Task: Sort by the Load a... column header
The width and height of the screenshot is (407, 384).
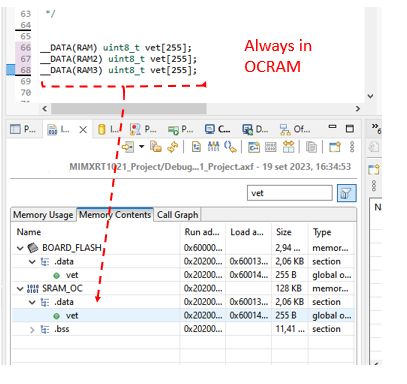Action: point(248,232)
